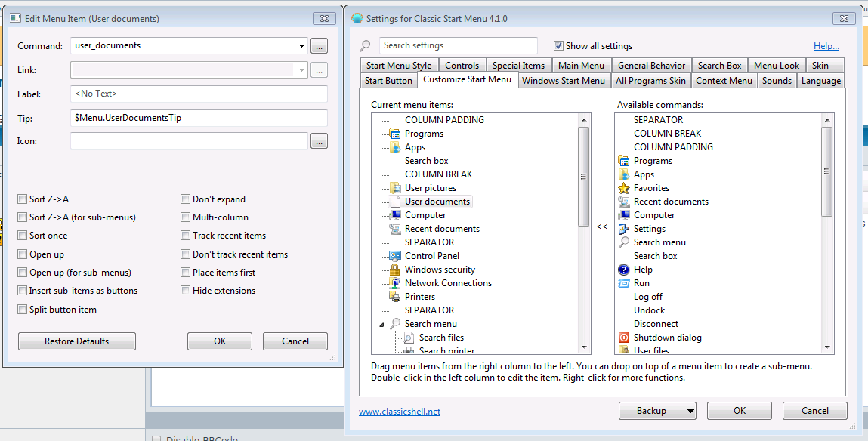The image size is (868, 441).
Task: Enable the Don't expand checkbox
Action: pos(185,199)
